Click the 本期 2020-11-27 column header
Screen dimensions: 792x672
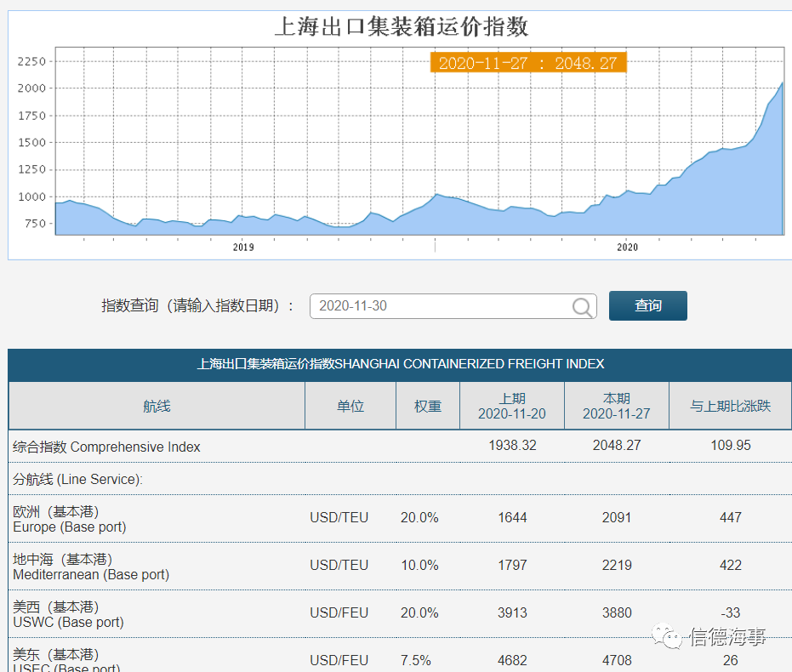617,406
